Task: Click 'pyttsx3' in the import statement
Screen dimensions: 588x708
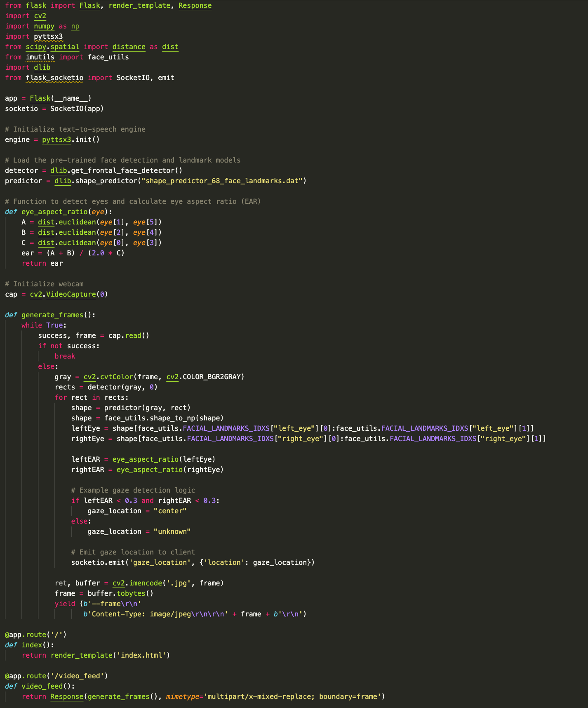Action: coord(48,37)
